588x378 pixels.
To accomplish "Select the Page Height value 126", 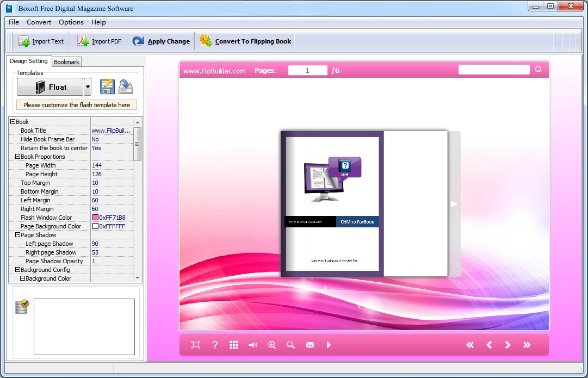I will [x=112, y=174].
